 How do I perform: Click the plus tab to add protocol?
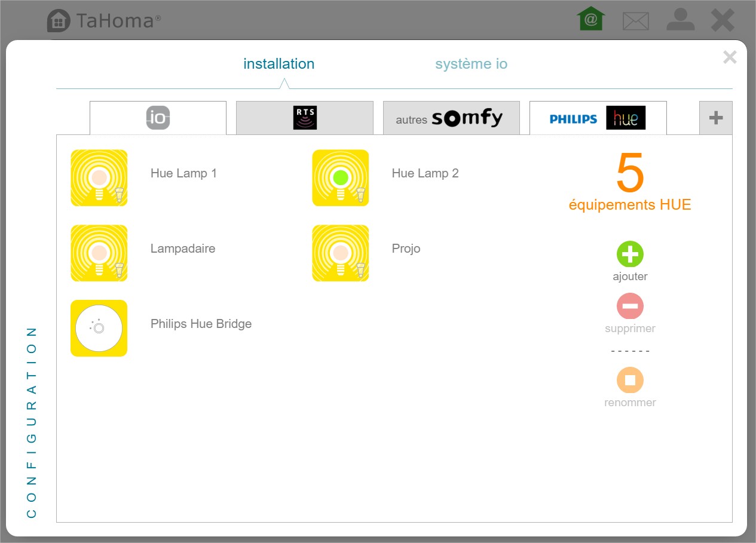pos(715,118)
